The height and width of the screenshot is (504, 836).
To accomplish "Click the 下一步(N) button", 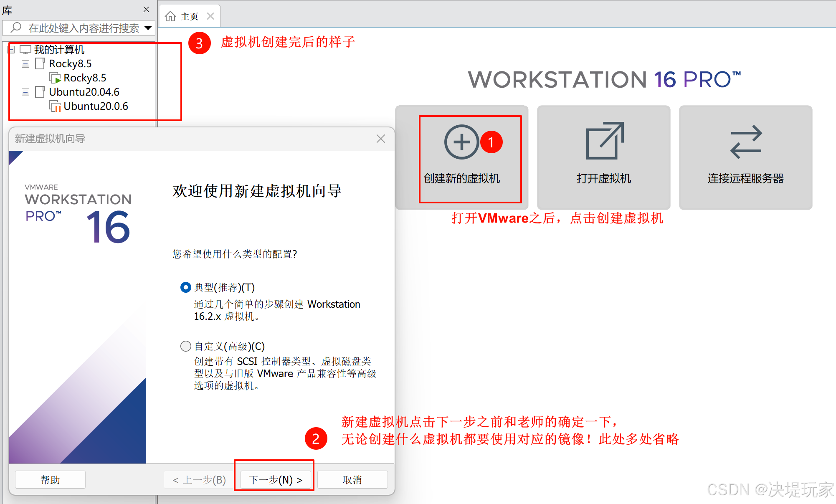I will pos(275,480).
